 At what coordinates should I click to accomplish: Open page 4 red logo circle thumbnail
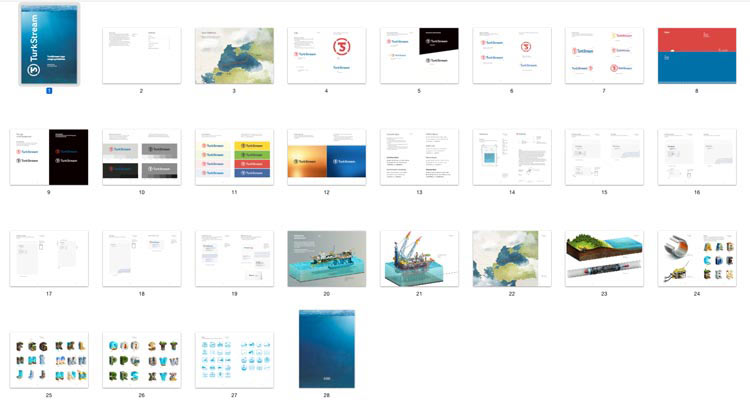coord(327,55)
